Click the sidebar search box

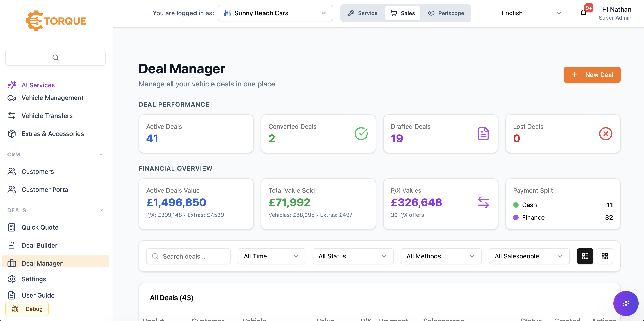point(56,58)
